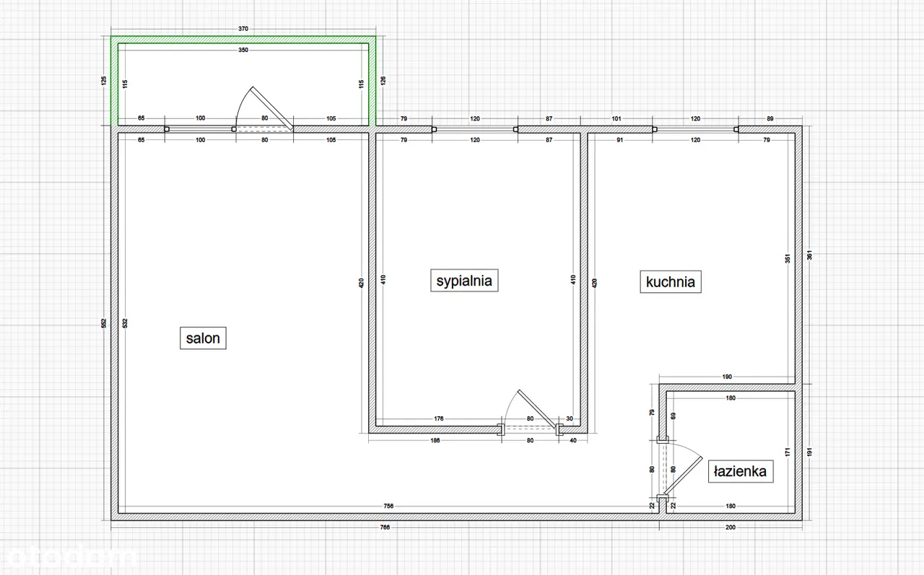Select the kuchnia room label
Image resolution: width=924 pixels, height=575 pixels.
point(671,281)
